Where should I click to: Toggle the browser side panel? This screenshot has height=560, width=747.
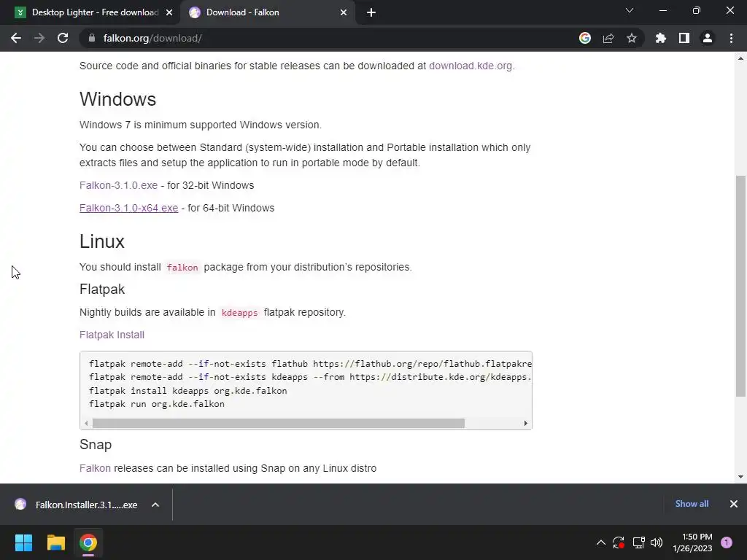[684, 38]
